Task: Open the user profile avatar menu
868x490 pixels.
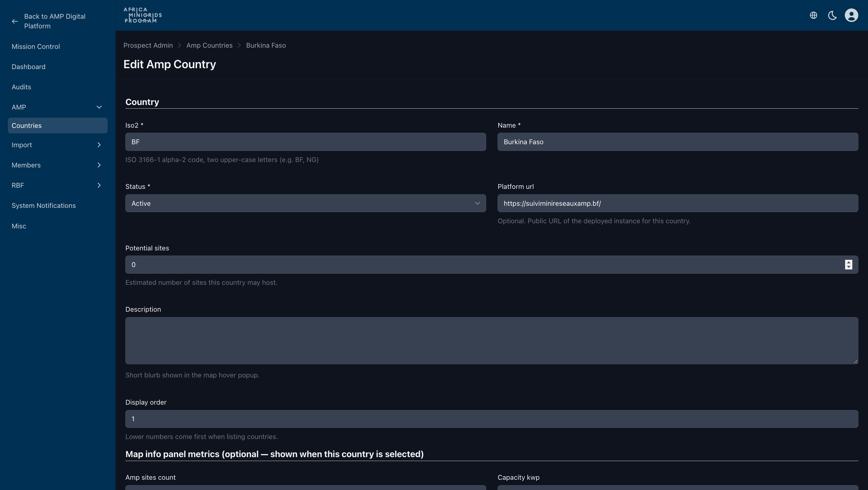Action: 851,15
